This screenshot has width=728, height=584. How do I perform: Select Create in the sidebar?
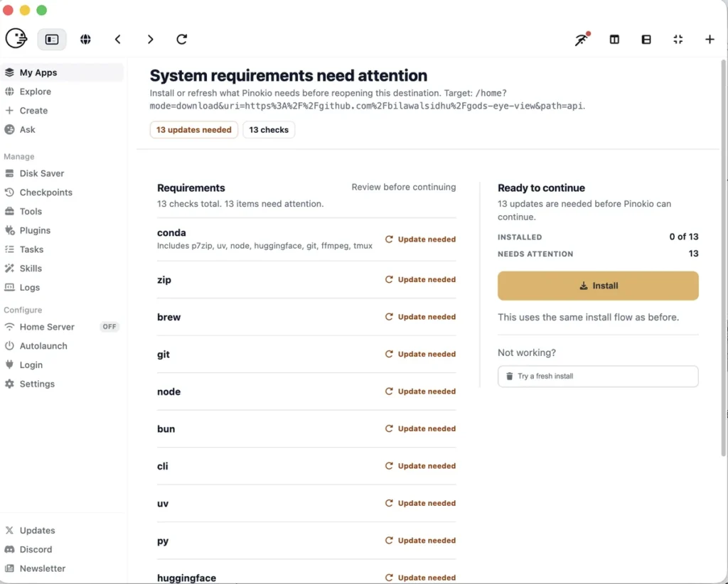tap(63, 110)
